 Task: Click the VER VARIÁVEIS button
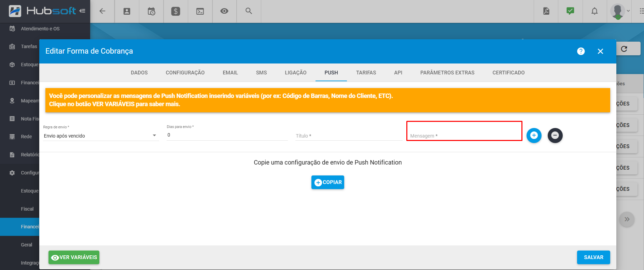(x=74, y=257)
